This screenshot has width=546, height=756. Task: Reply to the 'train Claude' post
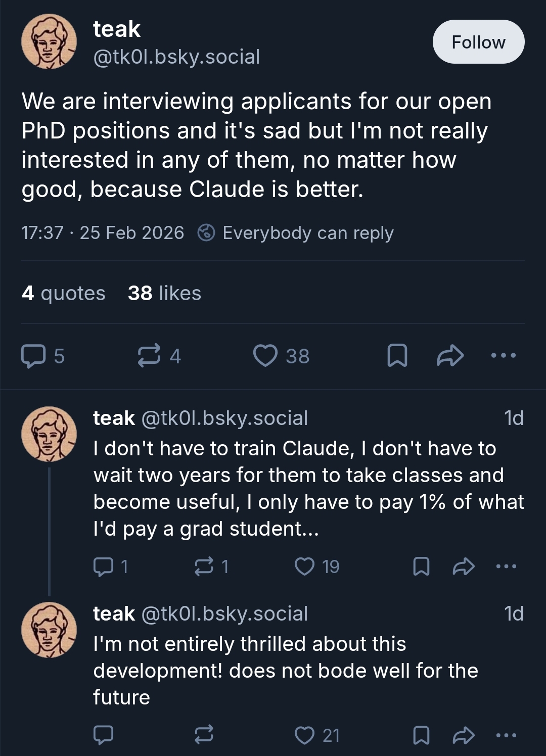click(x=104, y=566)
